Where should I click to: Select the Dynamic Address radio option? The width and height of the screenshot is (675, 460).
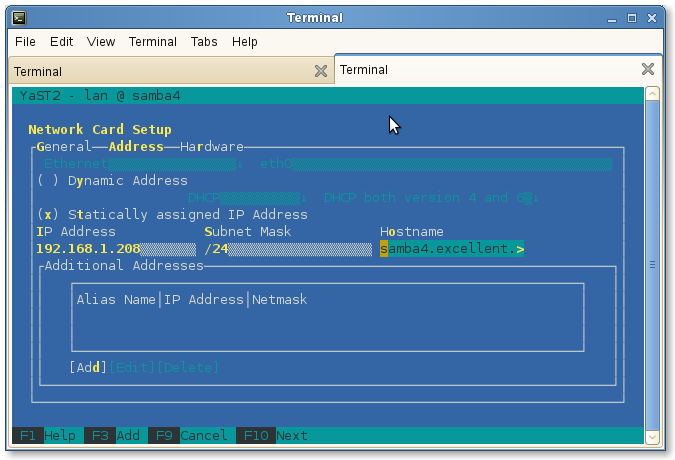[x=112, y=181]
